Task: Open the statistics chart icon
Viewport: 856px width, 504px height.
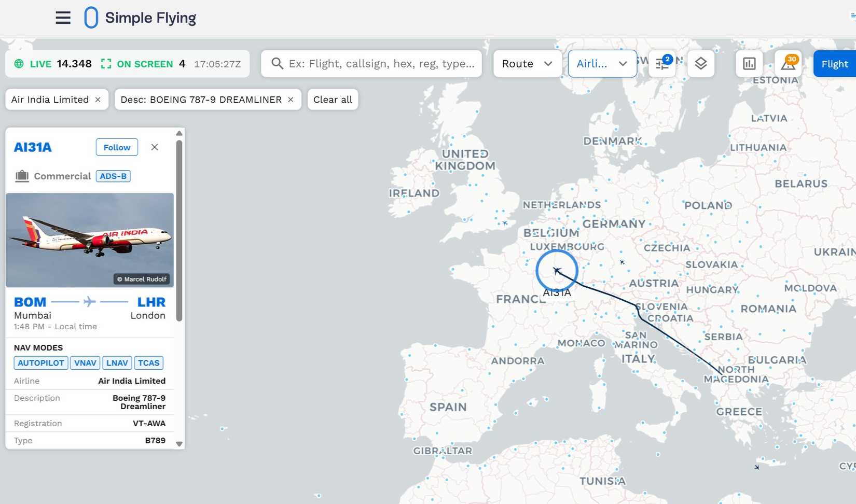Action: click(x=749, y=64)
